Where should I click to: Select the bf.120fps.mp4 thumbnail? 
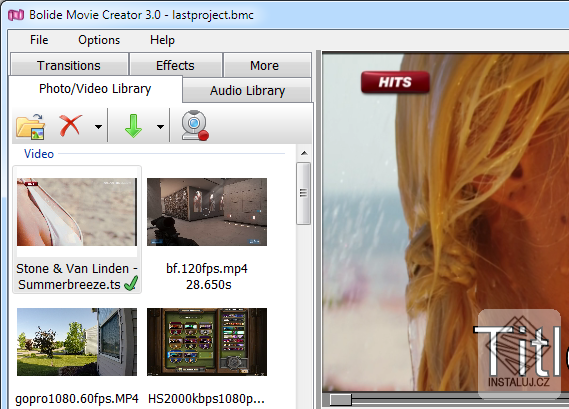pos(207,212)
